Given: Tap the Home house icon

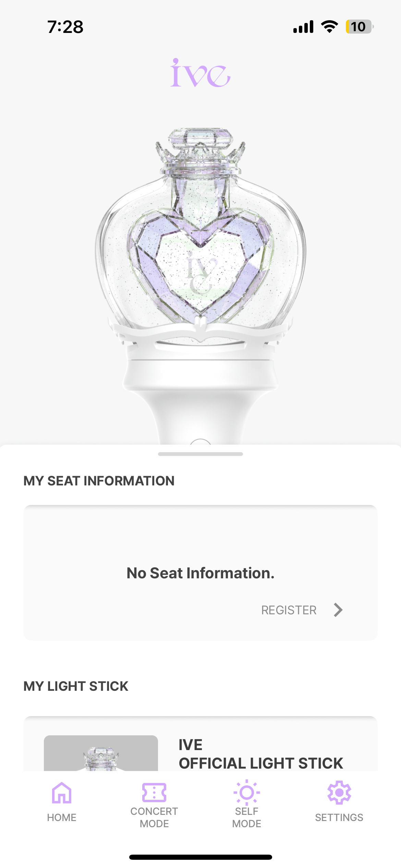Looking at the screenshot, I should tap(62, 793).
